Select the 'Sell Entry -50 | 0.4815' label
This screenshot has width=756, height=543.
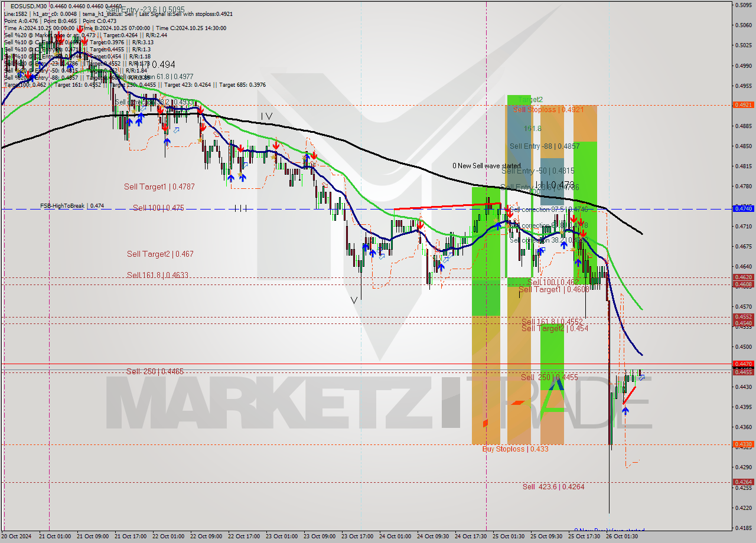(537, 171)
